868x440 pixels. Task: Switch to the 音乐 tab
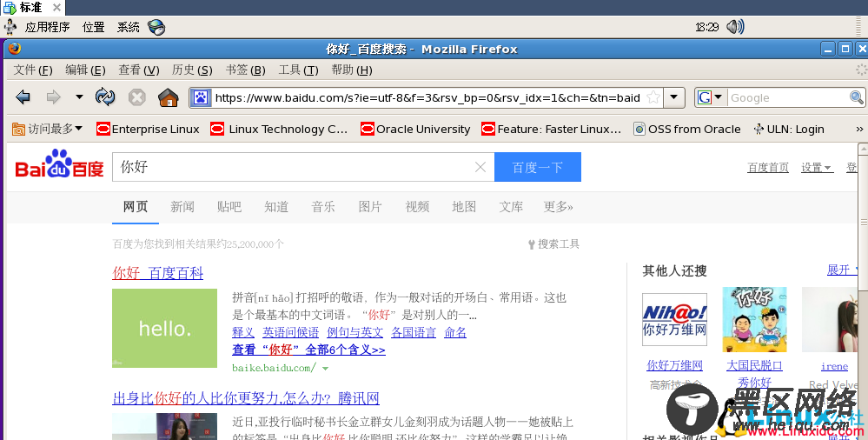click(323, 207)
